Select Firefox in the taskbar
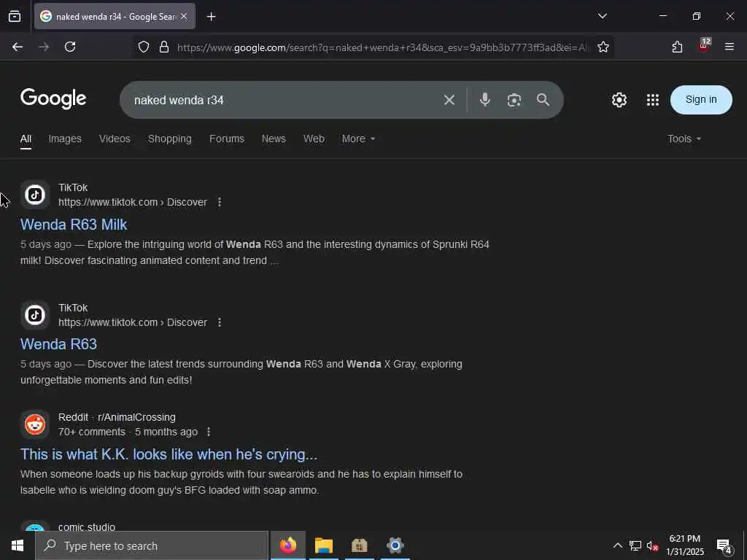 [287, 545]
